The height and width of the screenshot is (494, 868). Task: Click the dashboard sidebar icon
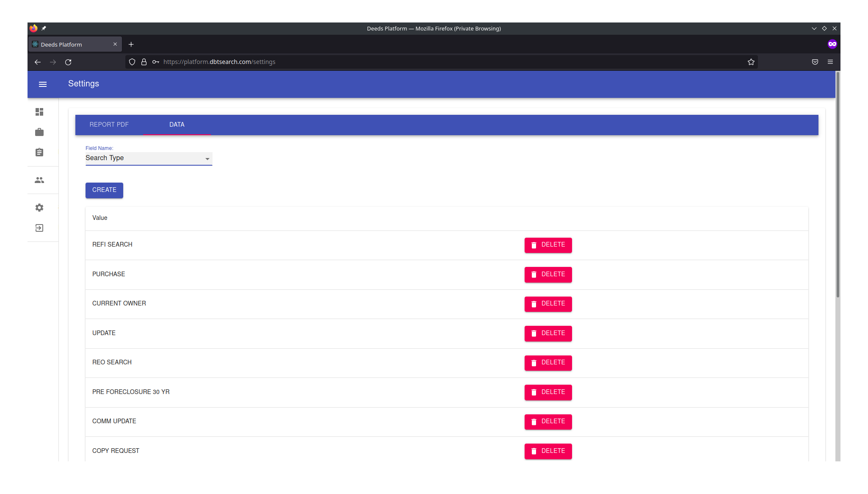39,112
